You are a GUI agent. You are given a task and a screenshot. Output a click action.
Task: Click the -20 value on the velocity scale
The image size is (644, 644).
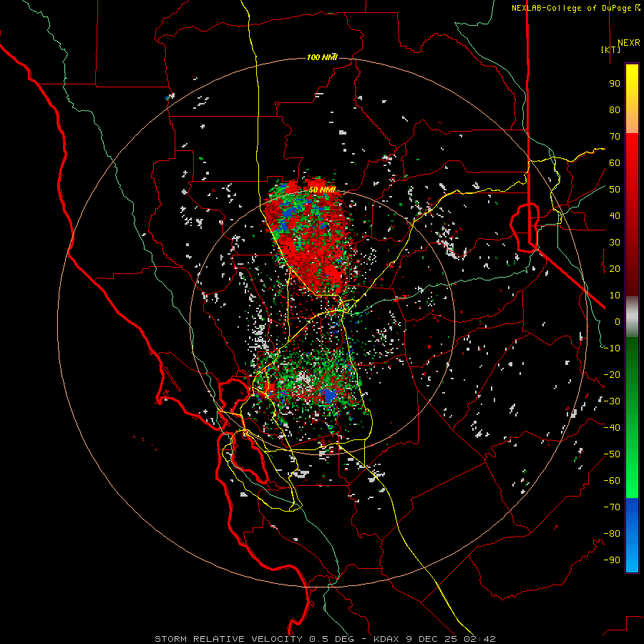(612, 375)
